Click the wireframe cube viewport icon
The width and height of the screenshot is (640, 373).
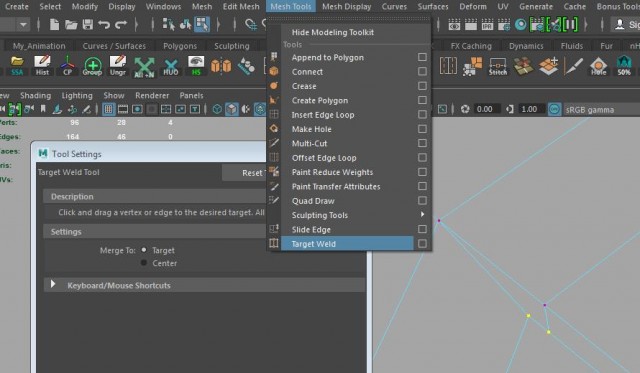click(217, 109)
